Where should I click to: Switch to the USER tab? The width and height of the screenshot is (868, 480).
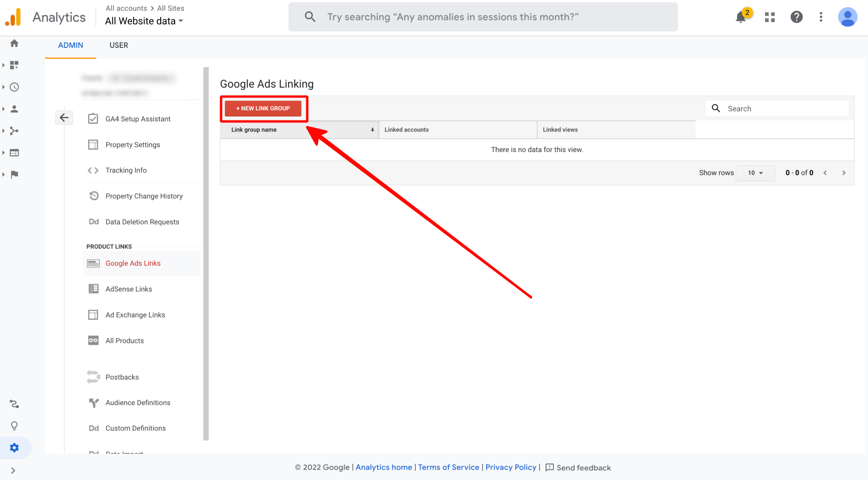point(119,45)
